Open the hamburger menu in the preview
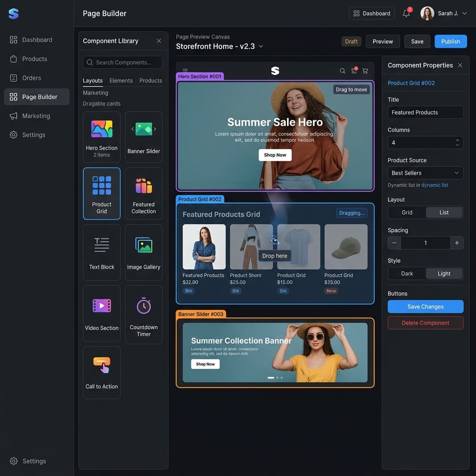Screen dimensions: 476x476 (185, 70)
